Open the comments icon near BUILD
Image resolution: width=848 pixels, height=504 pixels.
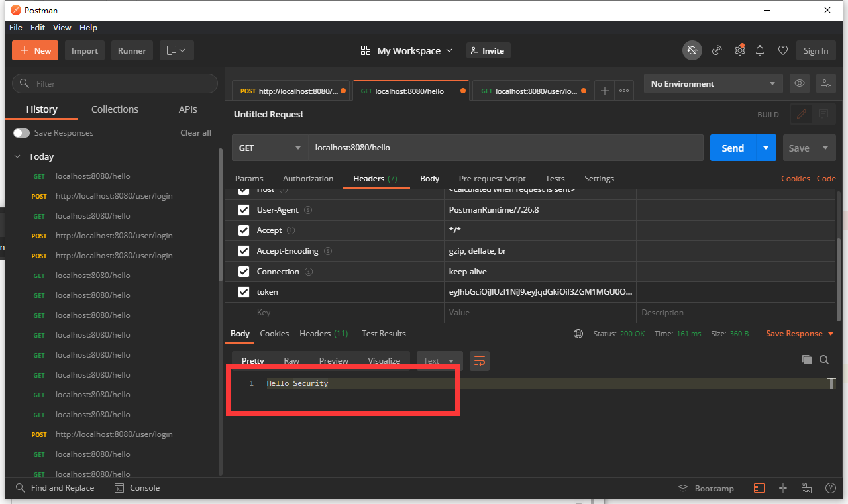tap(823, 114)
